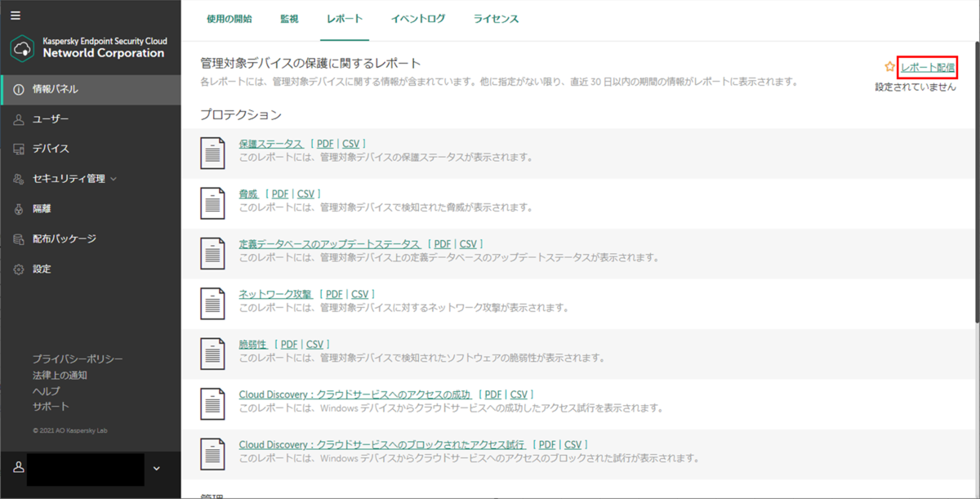The width and height of the screenshot is (980, 499).
Task: Open the プライバシーポリシー page
Action: [77, 358]
